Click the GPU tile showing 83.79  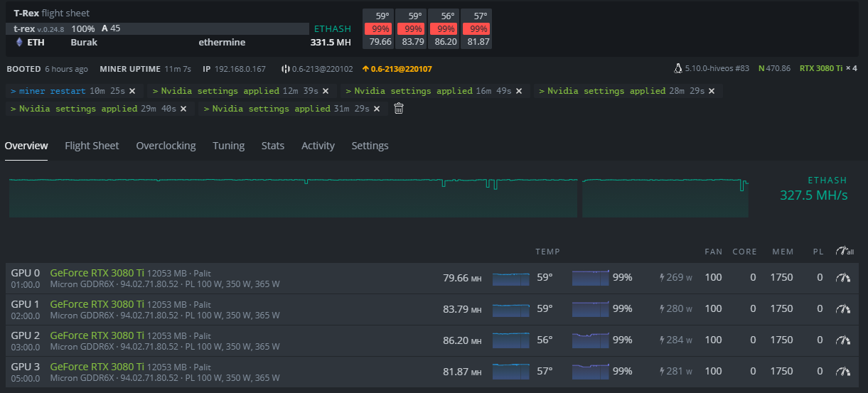pyautogui.click(x=409, y=28)
